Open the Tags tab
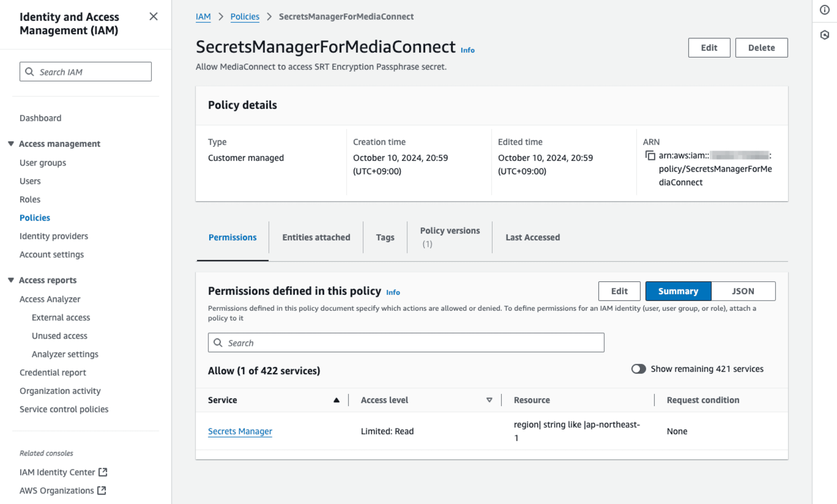The image size is (837, 504). pos(385,237)
